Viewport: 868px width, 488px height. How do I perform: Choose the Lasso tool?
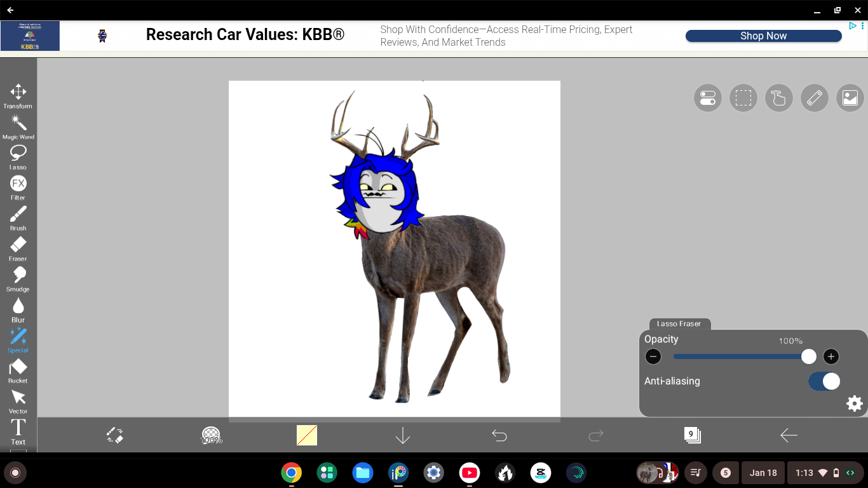tap(18, 156)
